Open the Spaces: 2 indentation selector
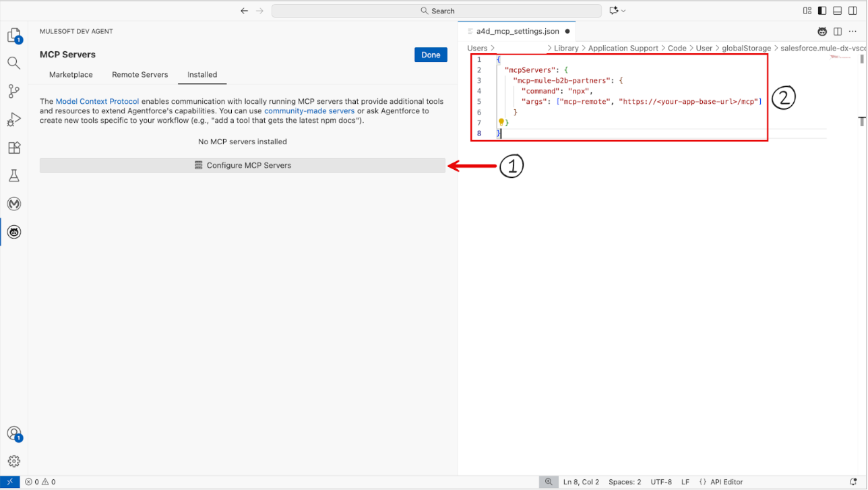 click(625, 482)
